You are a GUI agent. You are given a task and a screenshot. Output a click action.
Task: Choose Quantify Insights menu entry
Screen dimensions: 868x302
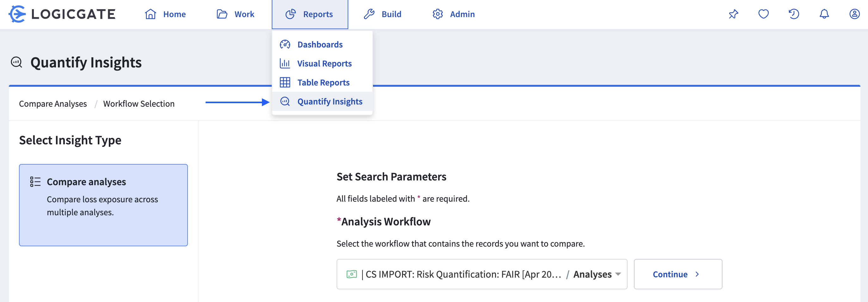pyautogui.click(x=330, y=101)
